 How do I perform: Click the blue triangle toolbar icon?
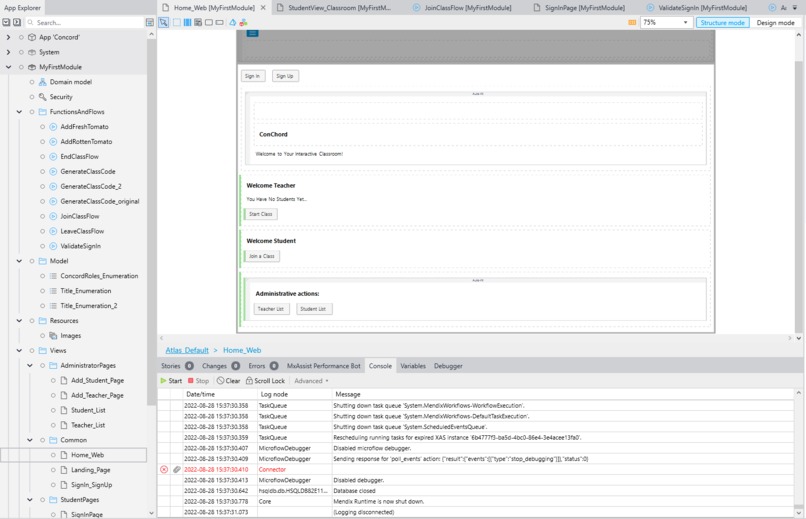233,23
